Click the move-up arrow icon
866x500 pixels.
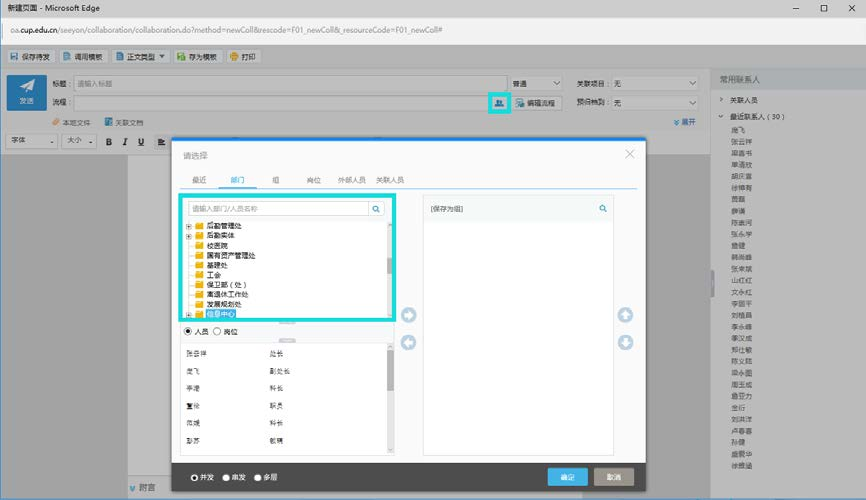(625, 316)
